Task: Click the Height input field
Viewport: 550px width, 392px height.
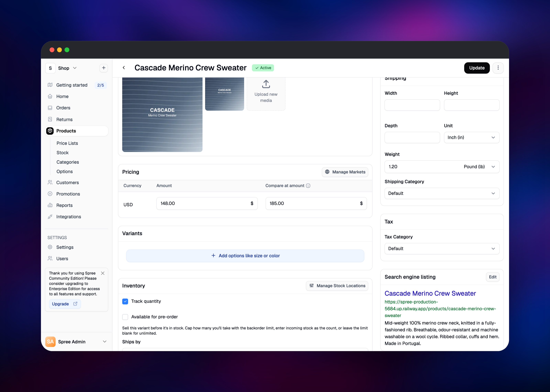Action: click(x=472, y=105)
